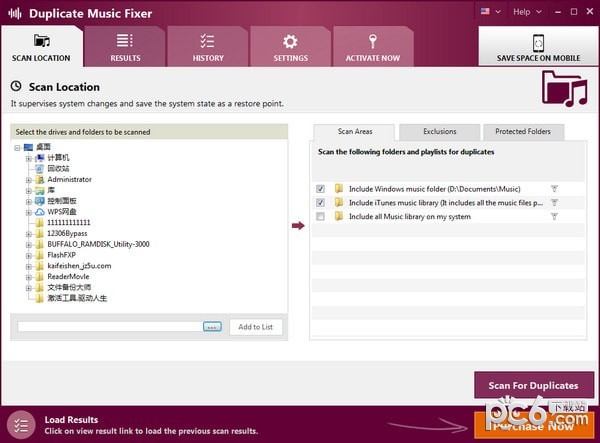The height and width of the screenshot is (443, 600).
Task: Click filter icon for Windows music folder
Action: click(554, 189)
